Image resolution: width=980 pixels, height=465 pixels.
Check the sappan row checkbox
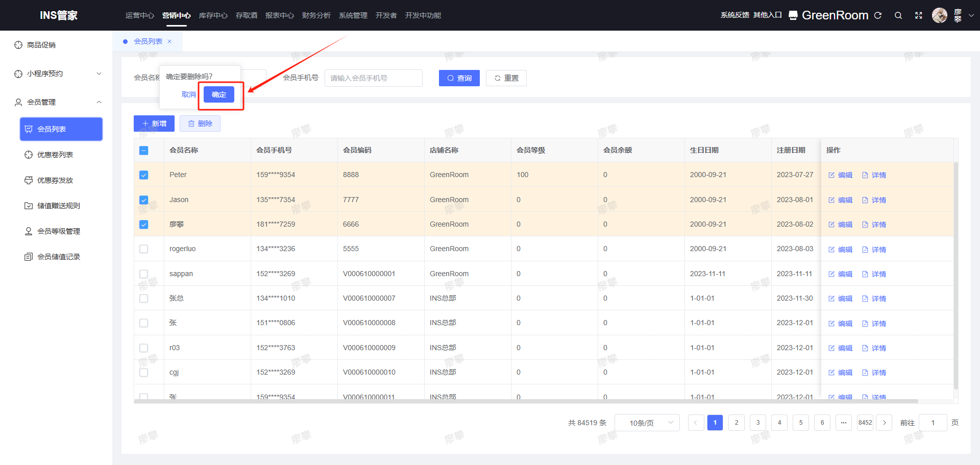[144, 274]
